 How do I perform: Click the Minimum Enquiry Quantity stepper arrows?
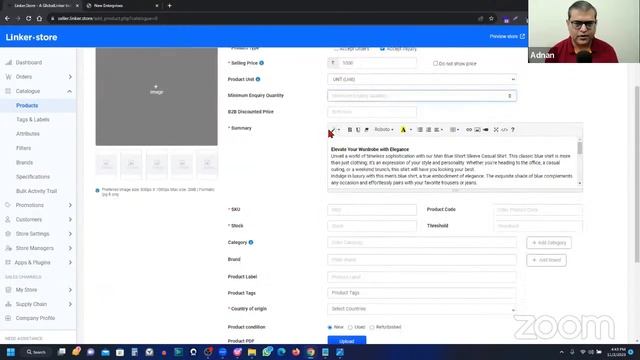[509, 96]
